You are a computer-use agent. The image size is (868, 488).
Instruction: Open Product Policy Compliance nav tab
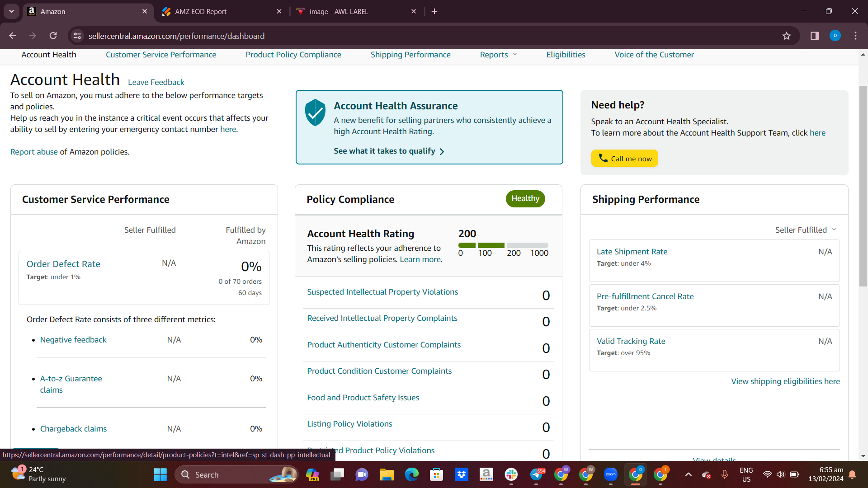click(x=293, y=55)
